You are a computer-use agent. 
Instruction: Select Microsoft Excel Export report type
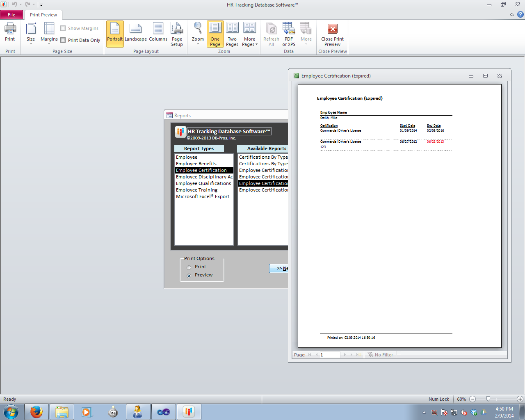(x=204, y=196)
